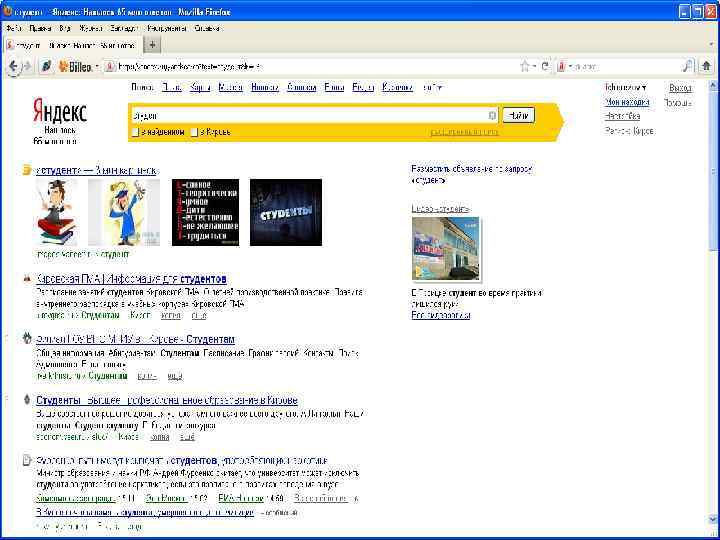720x540 pixels.
Task: Open the Новости link
Action: [265, 87]
